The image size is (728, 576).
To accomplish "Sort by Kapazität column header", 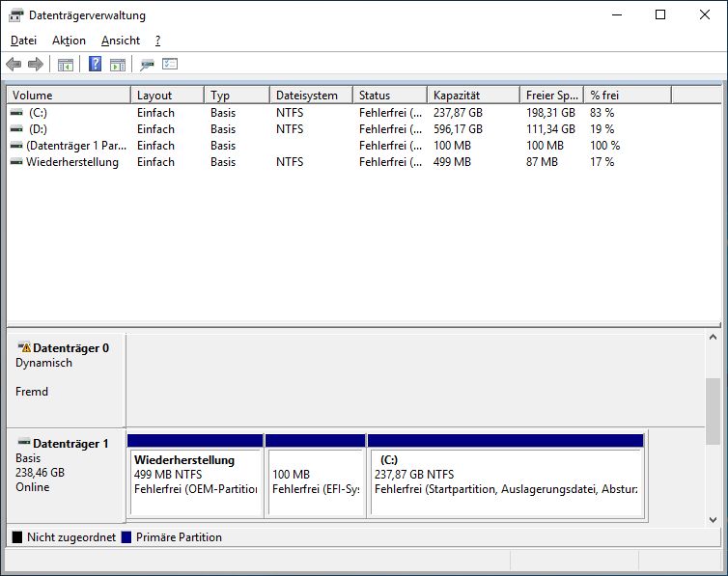I will tap(473, 96).
